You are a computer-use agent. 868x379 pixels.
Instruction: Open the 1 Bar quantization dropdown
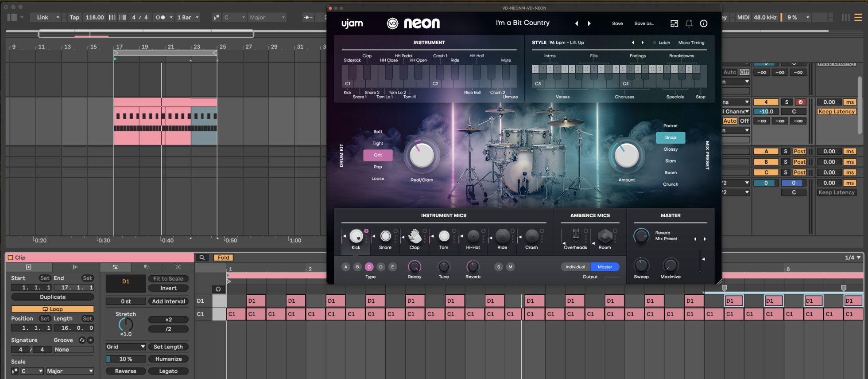pyautogui.click(x=188, y=17)
